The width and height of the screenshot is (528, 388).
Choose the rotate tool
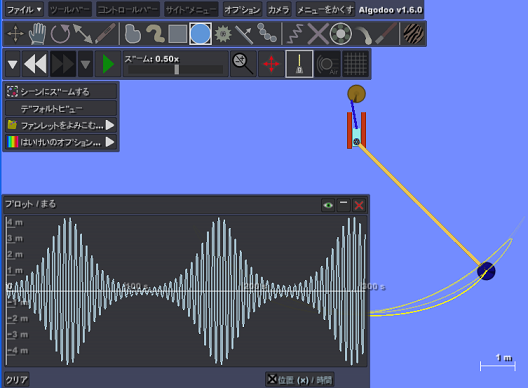pos(60,34)
